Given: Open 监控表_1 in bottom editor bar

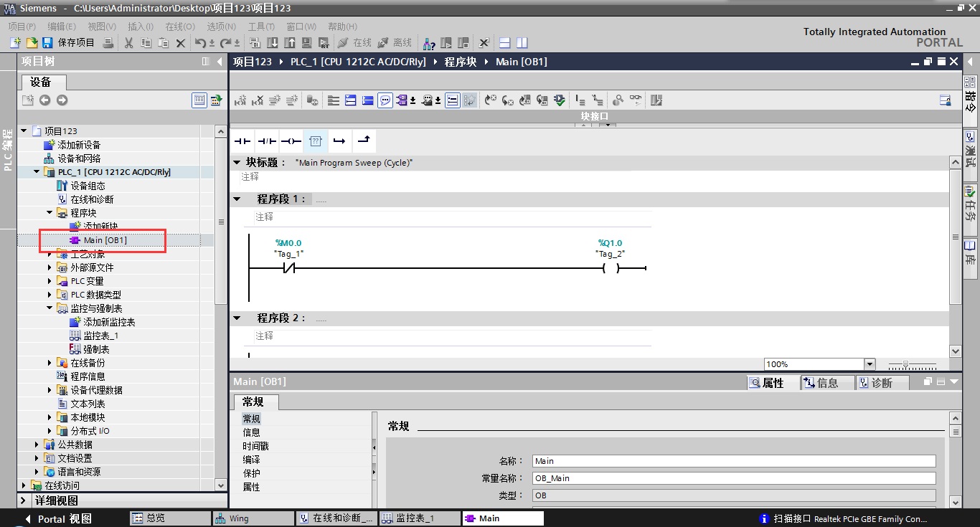Looking at the screenshot, I should coord(420,518).
